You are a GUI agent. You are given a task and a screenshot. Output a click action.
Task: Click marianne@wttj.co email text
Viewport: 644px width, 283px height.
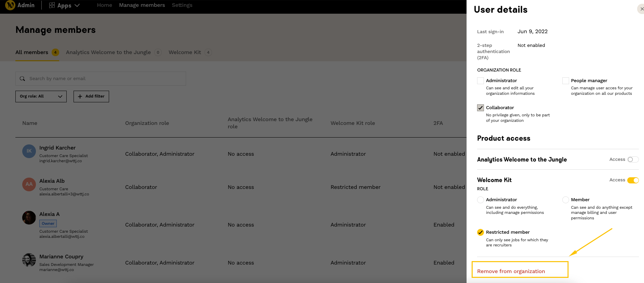tap(56, 270)
